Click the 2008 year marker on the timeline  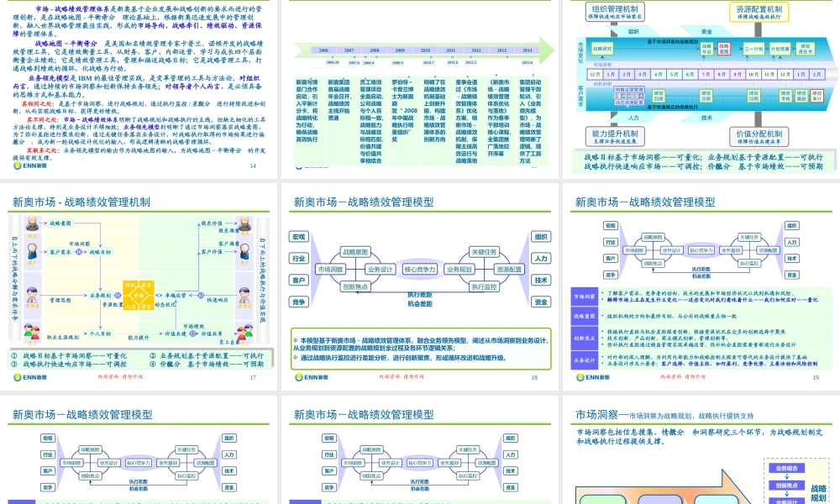[375, 50]
